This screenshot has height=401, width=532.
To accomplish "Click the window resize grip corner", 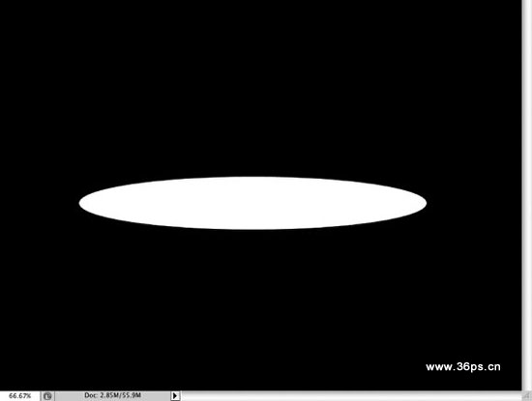I will coord(527,396).
